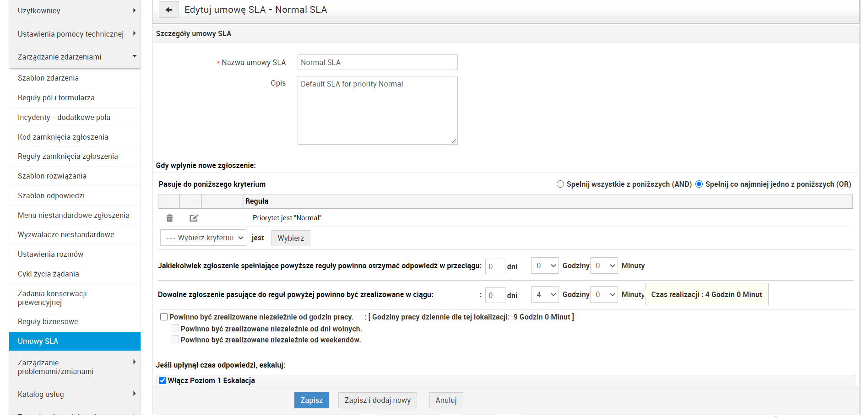Collapse Zarządzanie zdarzeniami section
Image resolution: width=868 pixels, height=417 pixels.
pos(134,56)
